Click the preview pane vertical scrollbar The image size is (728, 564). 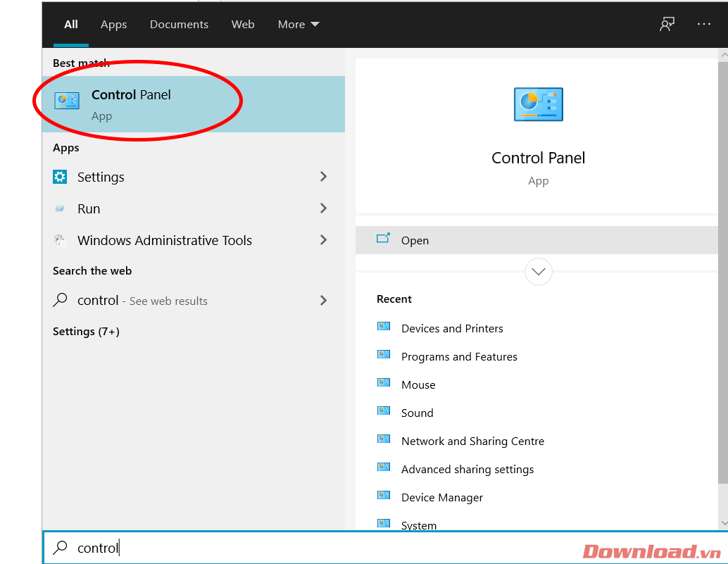tap(723, 272)
